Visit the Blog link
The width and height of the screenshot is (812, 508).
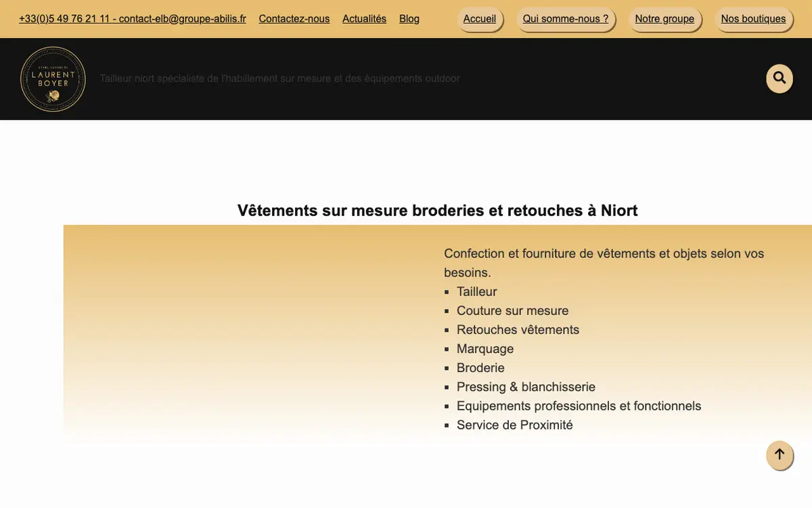[409, 19]
